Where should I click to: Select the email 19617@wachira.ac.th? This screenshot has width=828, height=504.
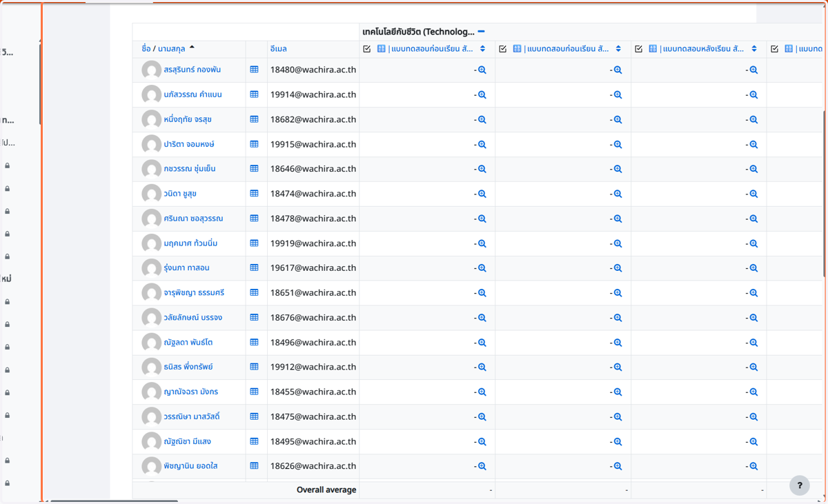click(x=313, y=268)
